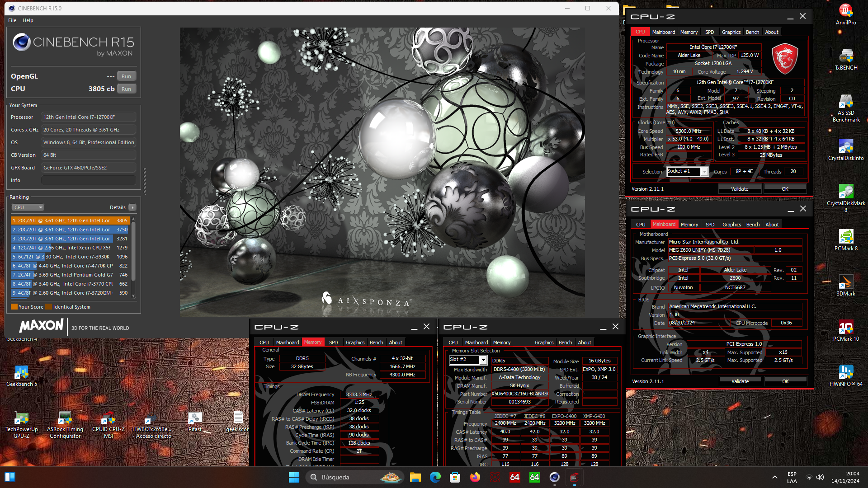
Task: Select Intel Xeon ranking row 1279
Action: tap(70, 248)
